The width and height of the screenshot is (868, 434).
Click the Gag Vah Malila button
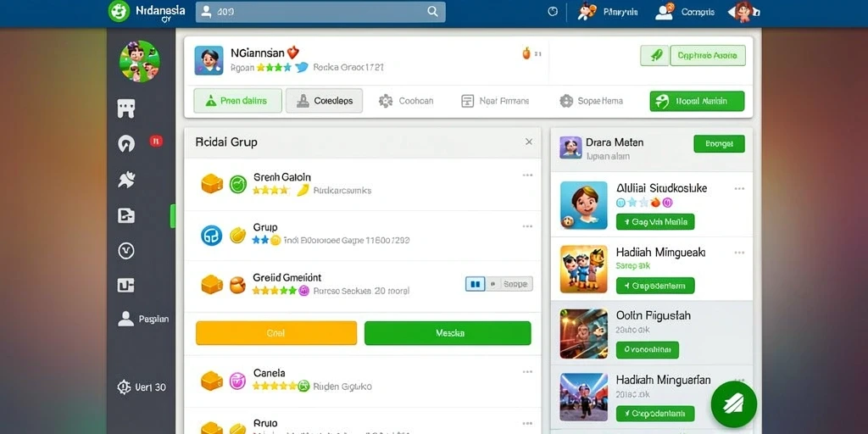point(655,222)
